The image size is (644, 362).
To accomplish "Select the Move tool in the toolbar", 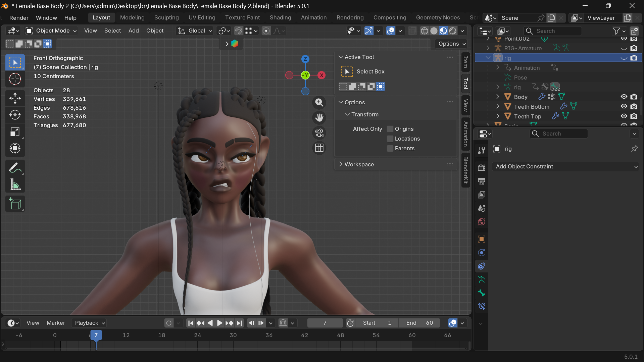I will coord(15,98).
